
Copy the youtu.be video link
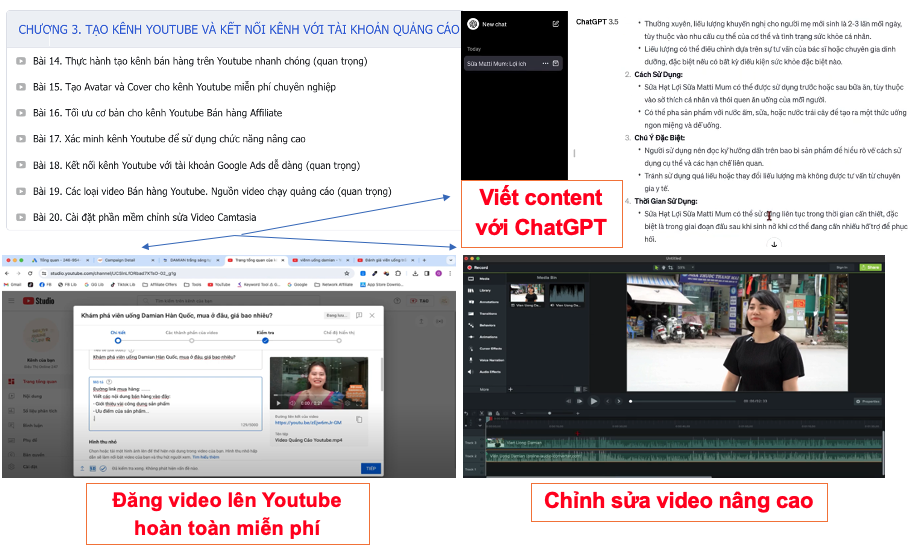click(359, 420)
